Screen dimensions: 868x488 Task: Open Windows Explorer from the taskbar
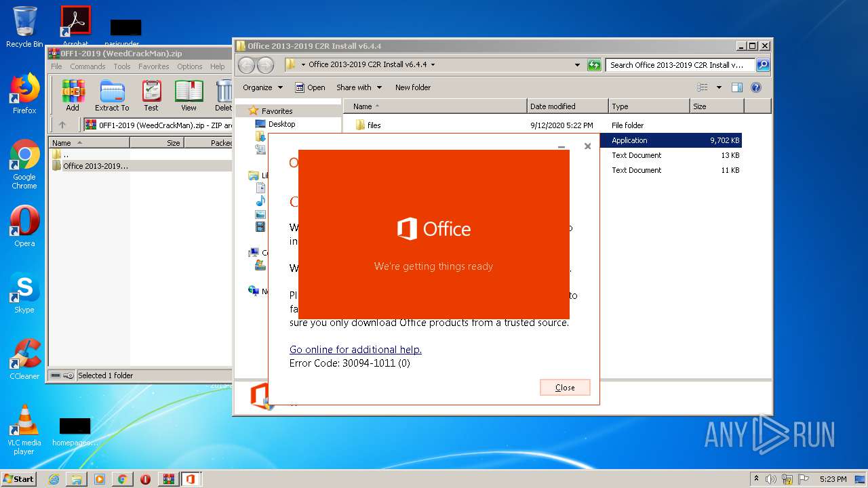tap(77, 479)
